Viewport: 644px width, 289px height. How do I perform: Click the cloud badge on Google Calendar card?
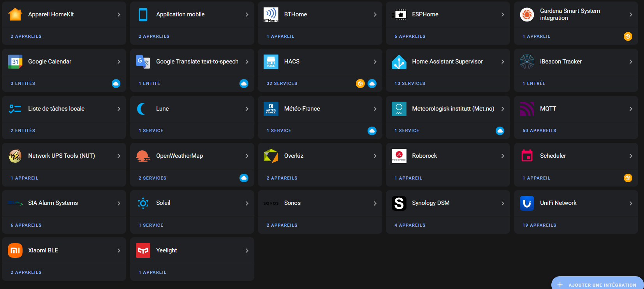[116, 83]
